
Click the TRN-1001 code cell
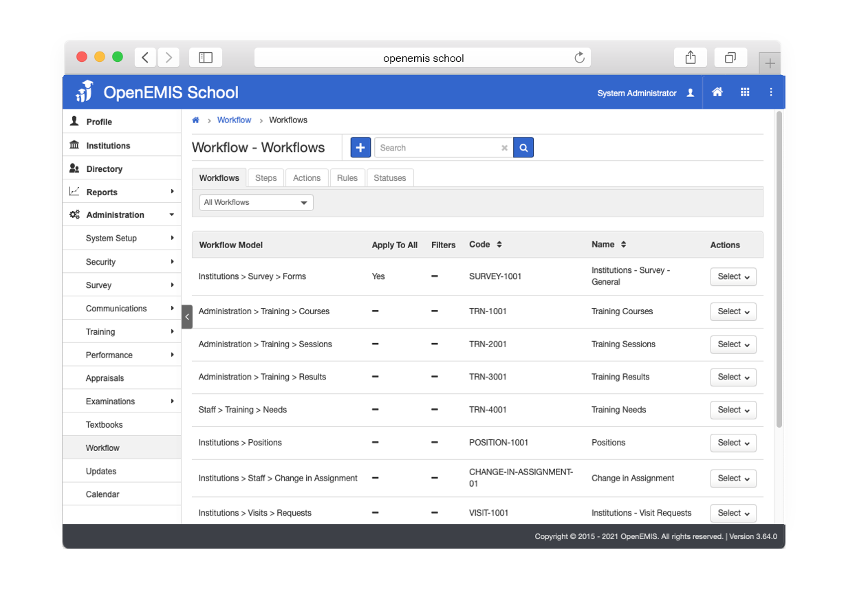488,311
